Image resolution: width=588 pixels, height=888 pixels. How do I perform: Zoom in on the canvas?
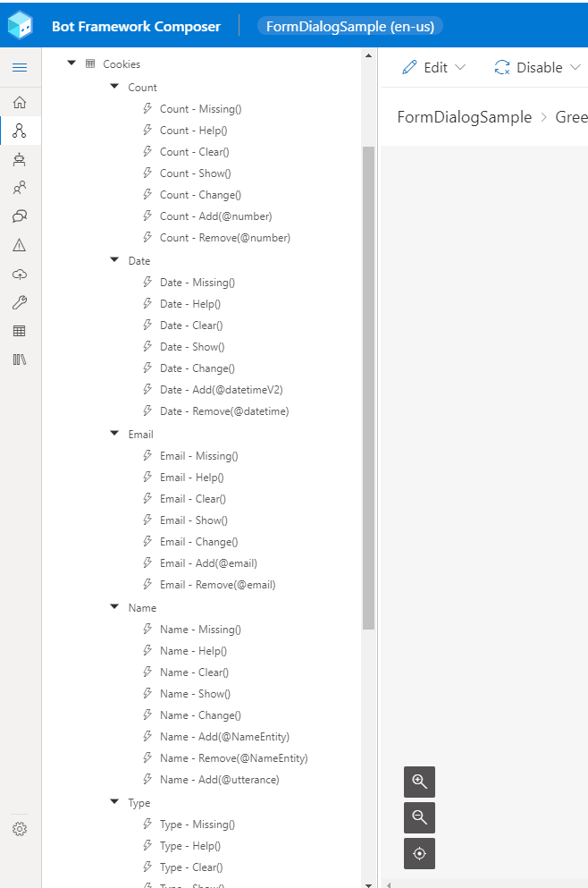click(x=419, y=782)
